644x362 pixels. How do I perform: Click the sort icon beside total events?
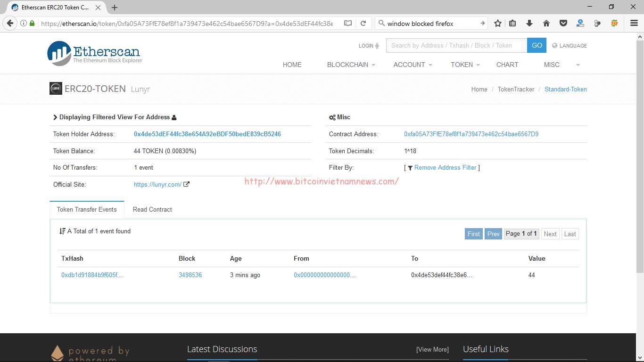click(x=62, y=231)
